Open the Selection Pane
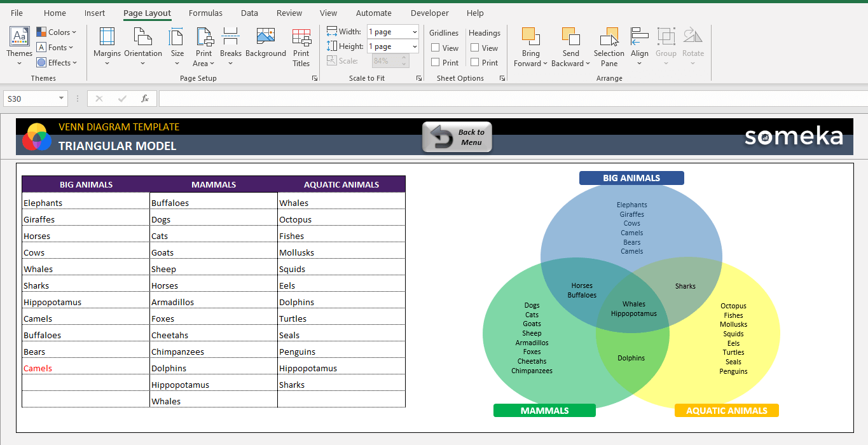868x445 pixels. pos(609,46)
